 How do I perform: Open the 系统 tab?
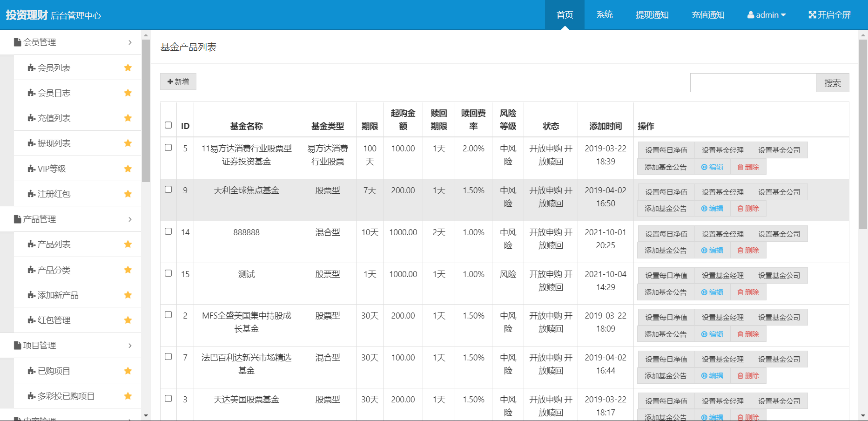point(605,15)
